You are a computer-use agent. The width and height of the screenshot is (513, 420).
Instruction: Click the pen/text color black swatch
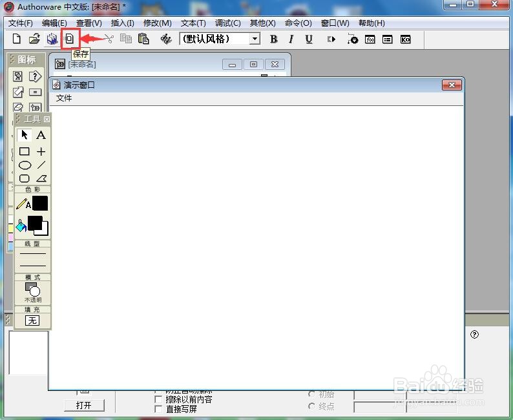pyautogui.click(x=40, y=204)
